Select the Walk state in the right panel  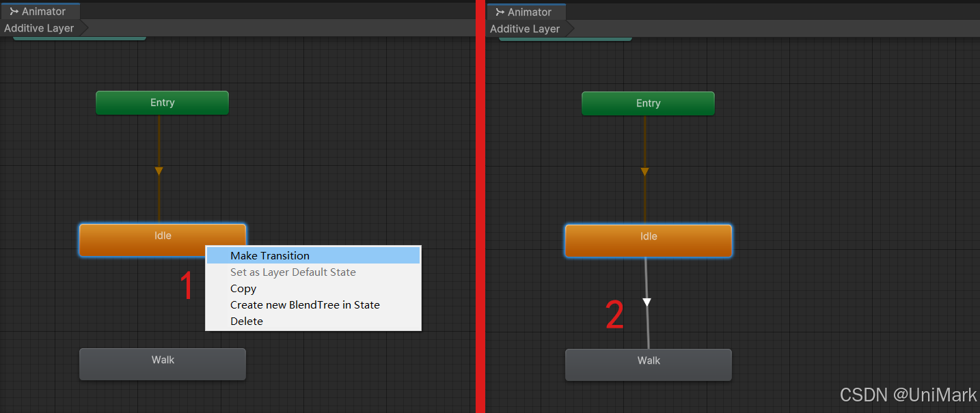pos(649,365)
